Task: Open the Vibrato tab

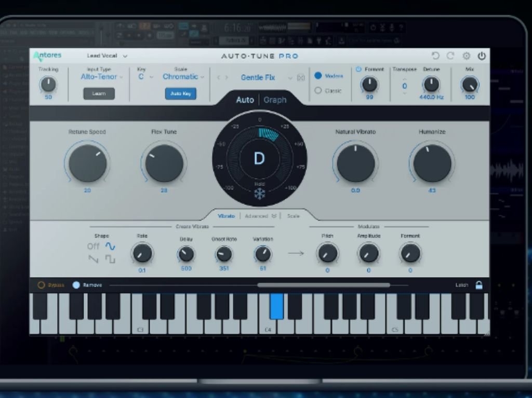Action: coord(226,216)
